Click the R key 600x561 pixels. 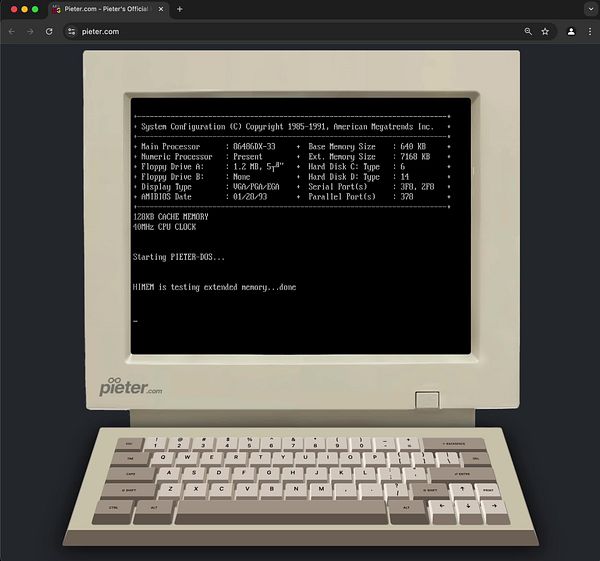point(236,458)
